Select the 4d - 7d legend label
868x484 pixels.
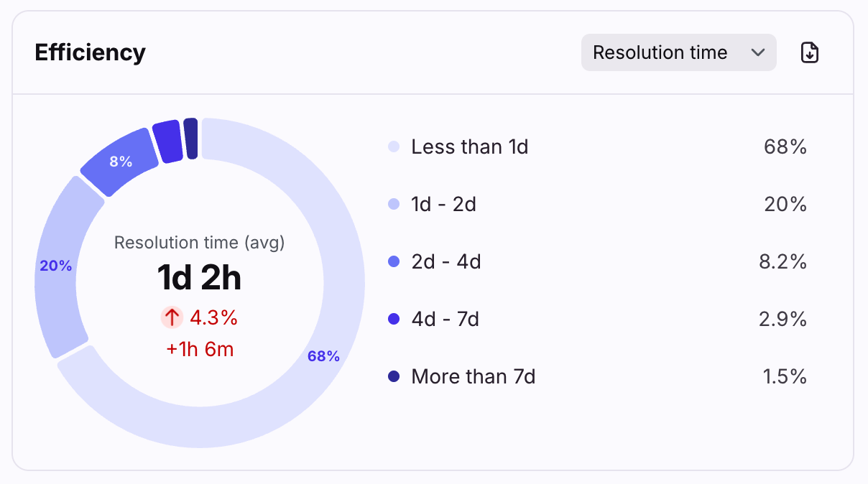click(445, 319)
